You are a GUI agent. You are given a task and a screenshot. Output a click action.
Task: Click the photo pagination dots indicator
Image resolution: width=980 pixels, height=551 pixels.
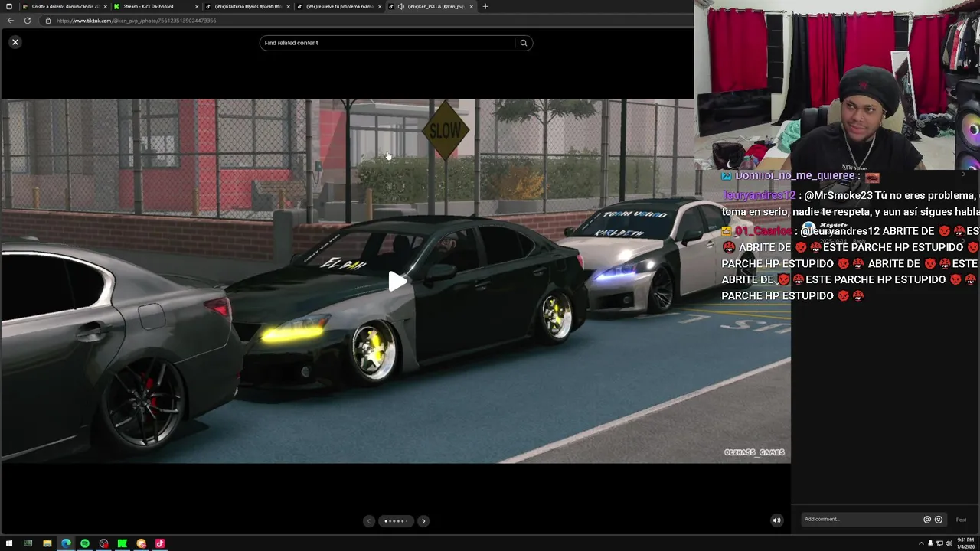click(x=396, y=521)
